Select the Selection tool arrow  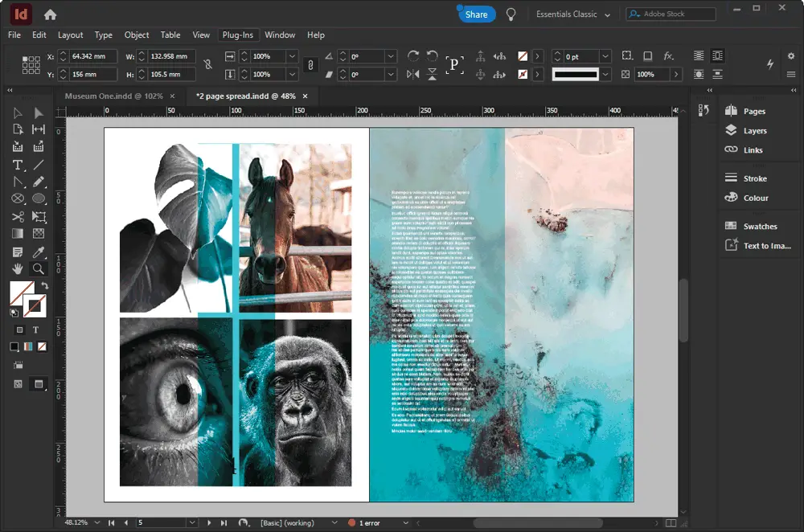[18, 113]
